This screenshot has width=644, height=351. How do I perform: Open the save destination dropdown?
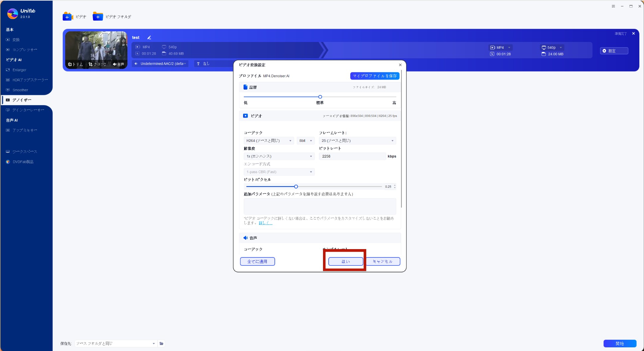[115, 343]
